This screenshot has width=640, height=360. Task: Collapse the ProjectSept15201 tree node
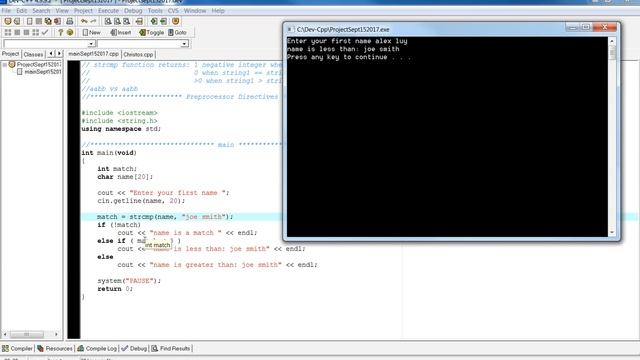coord(4,64)
